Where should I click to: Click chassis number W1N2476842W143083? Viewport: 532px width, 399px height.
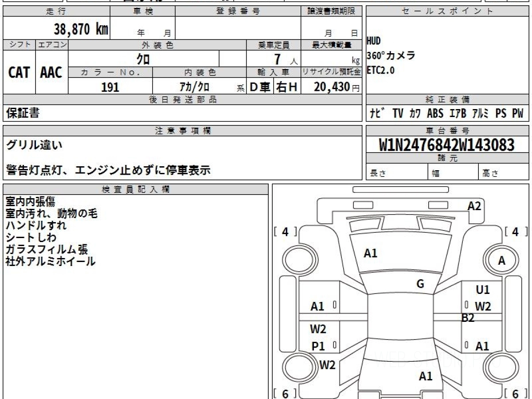pos(447,145)
